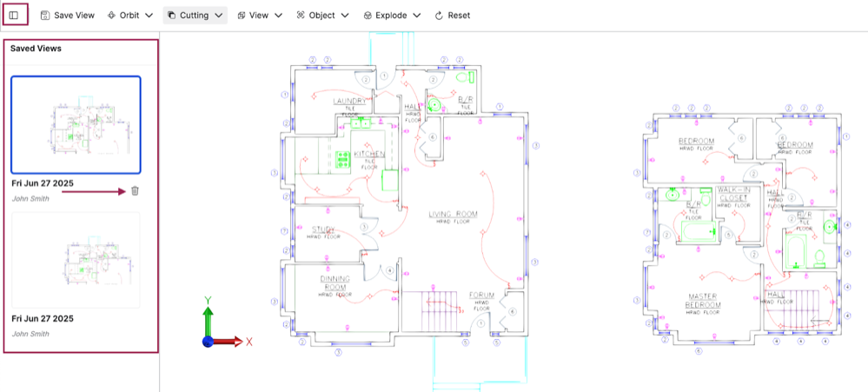Click the LIVING ROOM label on plan
This screenshot has height=392, width=868.
point(453,214)
